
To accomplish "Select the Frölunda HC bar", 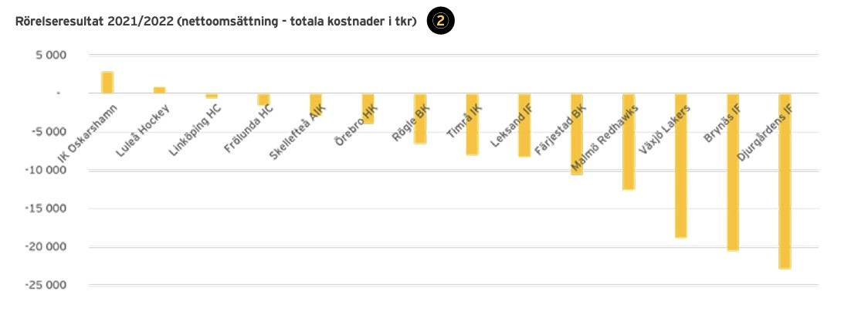I will [x=263, y=99].
